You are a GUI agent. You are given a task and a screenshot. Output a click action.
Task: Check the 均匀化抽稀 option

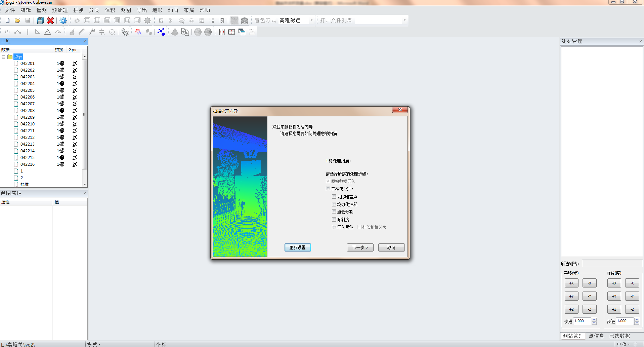point(334,204)
